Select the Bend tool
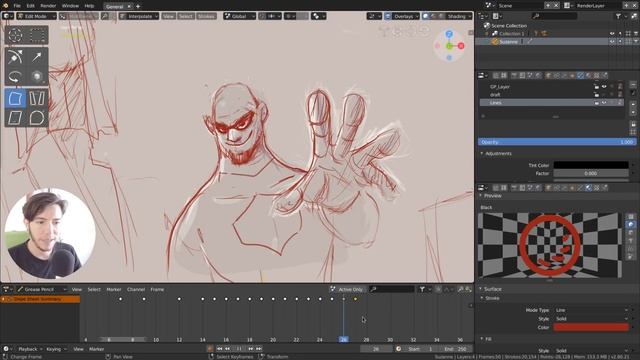640x360 pixels. coord(15,76)
